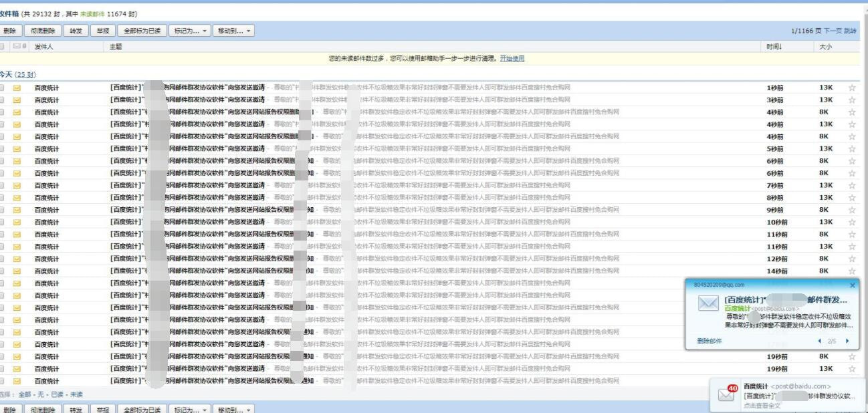Open the 移动到... dropdown in the bottom toolbar
868x413 pixels.
233,410
